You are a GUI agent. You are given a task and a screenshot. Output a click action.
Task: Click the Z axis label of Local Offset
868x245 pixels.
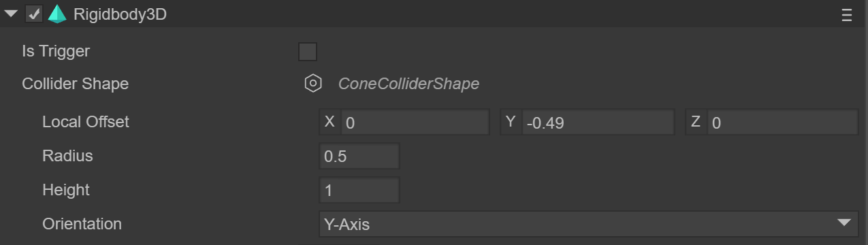tap(696, 122)
